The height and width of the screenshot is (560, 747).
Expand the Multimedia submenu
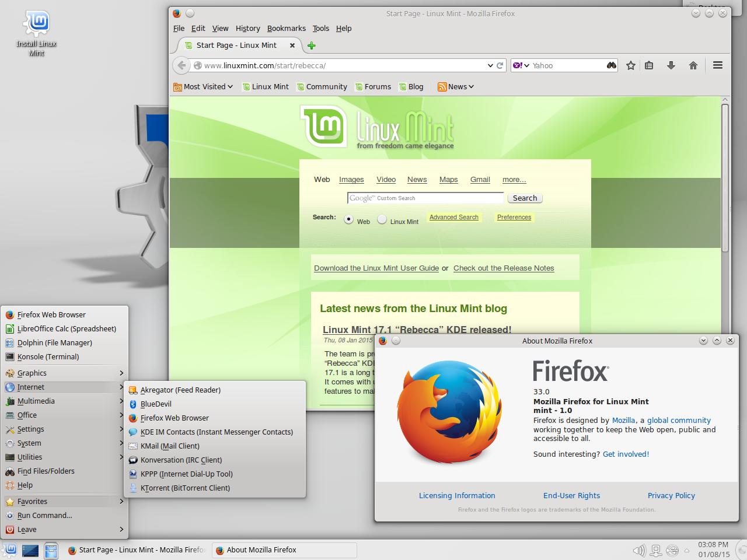pos(64,401)
